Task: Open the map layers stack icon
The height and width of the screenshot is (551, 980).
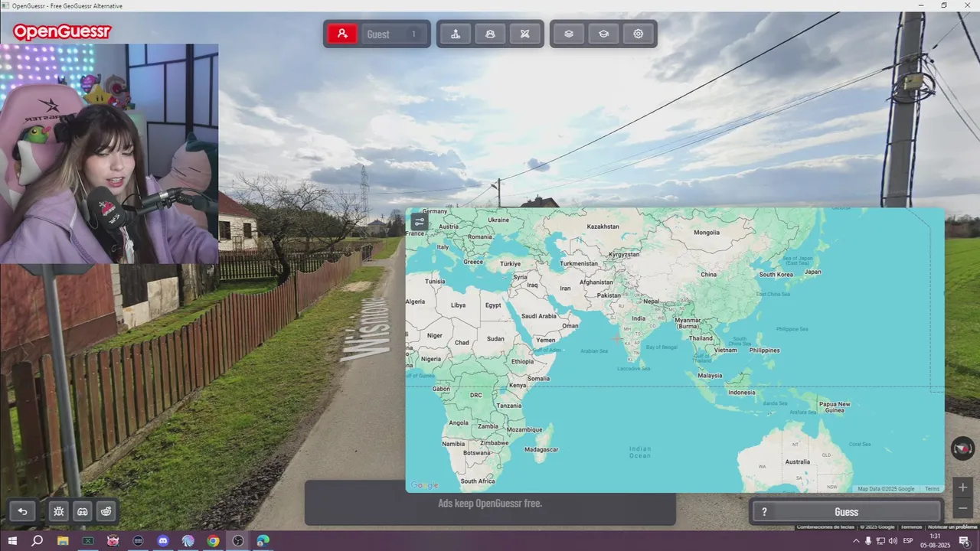Action: coord(569,34)
